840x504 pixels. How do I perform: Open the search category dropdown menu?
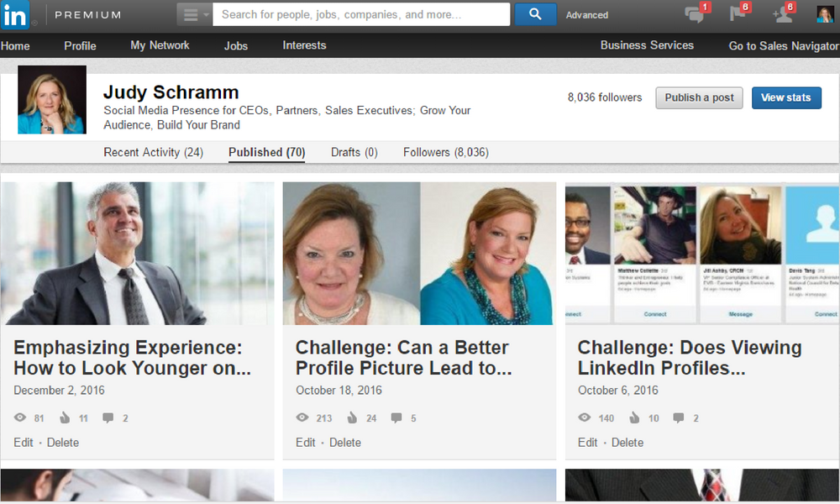(195, 15)
